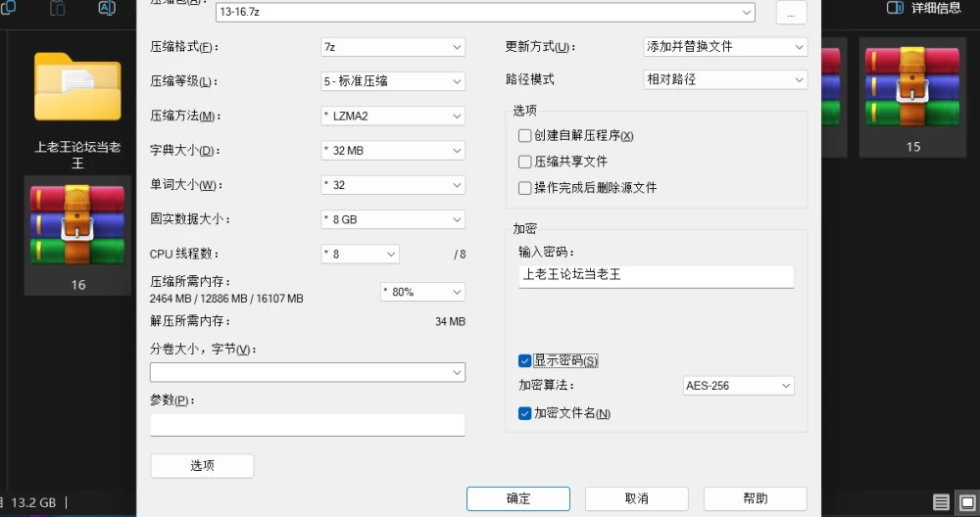Click the 解压所需内存 34 MB value
Viewport: 980px width, 517px height.
tap(450, 322)
